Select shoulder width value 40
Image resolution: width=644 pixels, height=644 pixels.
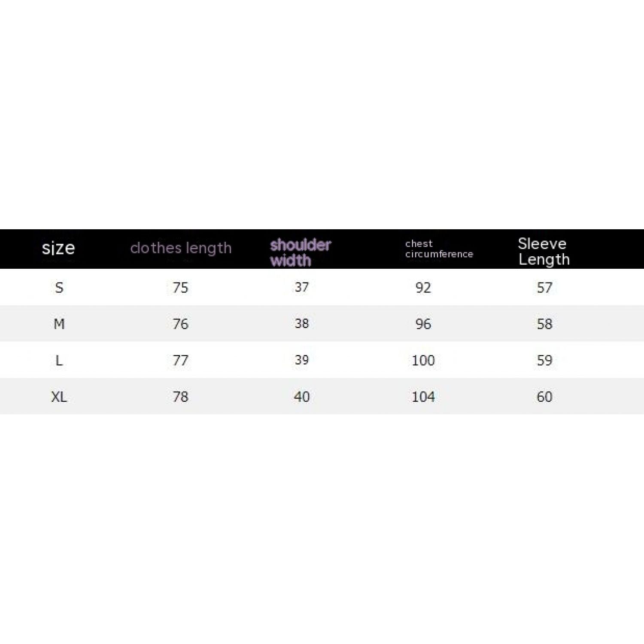[x=302, y=397]
